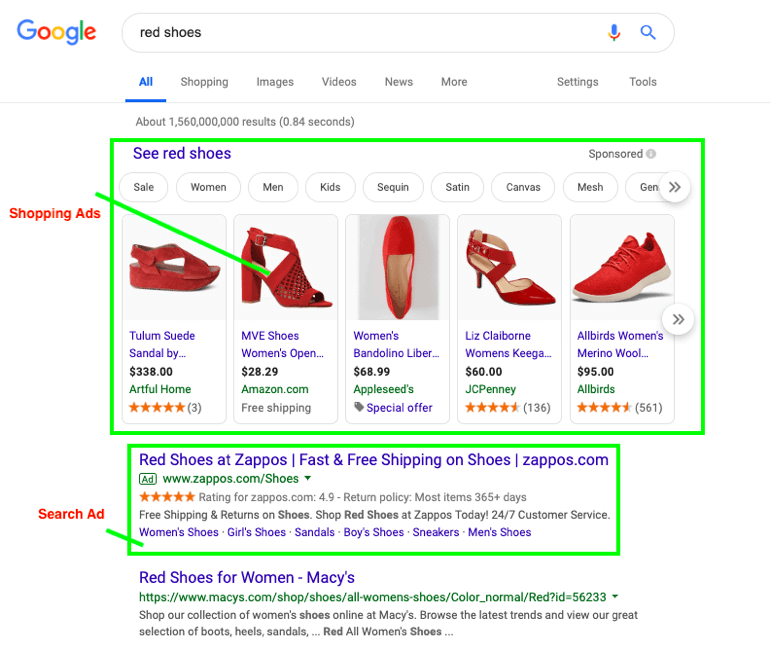Open the Liz Claiborne Womens Keega title link
This screenshot has height=650, width=770.
click(x=508, y=344)
